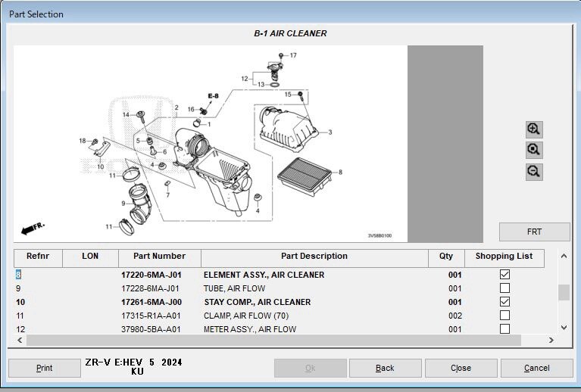This screenshot has height=392, width=581.
Task: Click quantity 002 for the clamp row
Action: (x=455, y=316)
